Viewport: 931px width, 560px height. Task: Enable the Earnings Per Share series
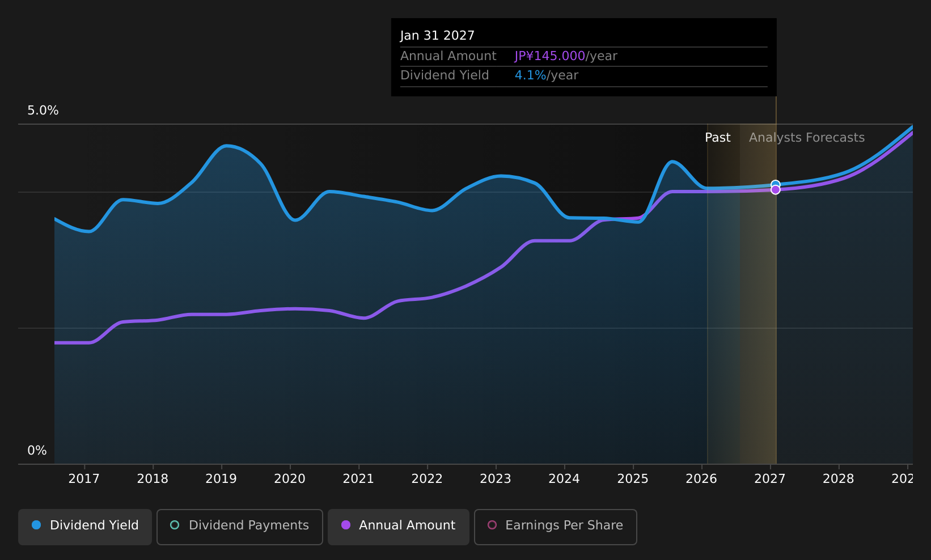pos(556,527)
